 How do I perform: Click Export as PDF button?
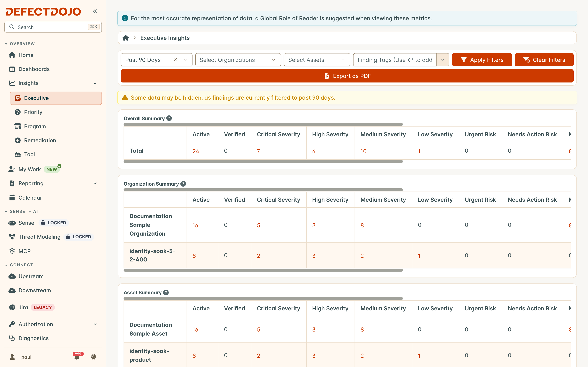347,76
